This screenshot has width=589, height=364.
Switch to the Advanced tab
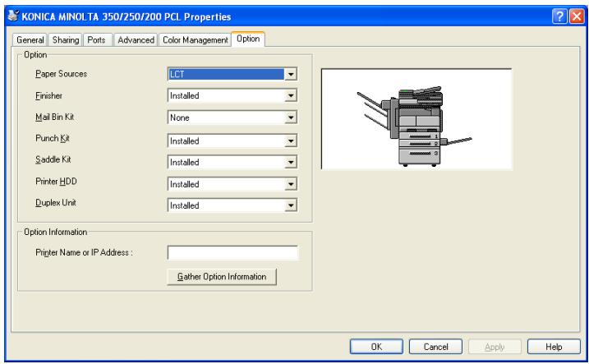point(136,39)
